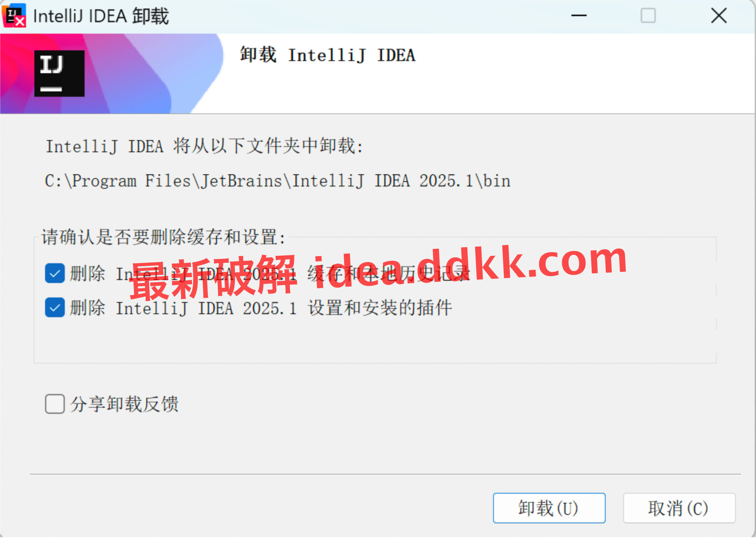This screenshot has width=756, height=538.
Task: Cancel with the 取消(C) button
Action: point(679,508)
